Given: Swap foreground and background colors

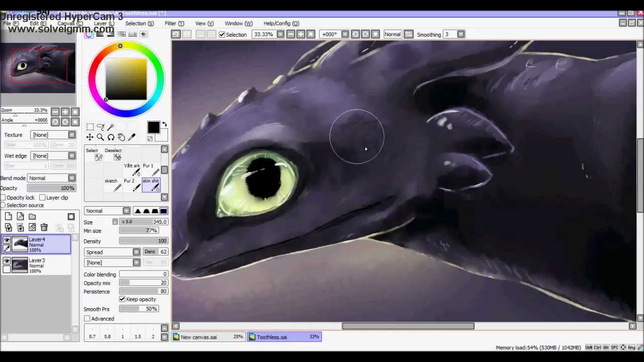Looking at the screenshot, I should [x=164, y=124].
